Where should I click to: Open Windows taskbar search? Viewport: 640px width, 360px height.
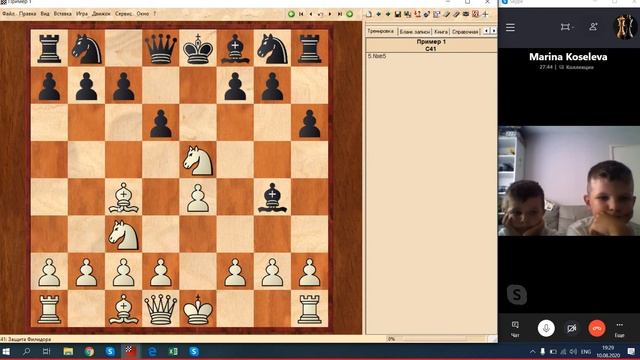click(x=27, y=351)
